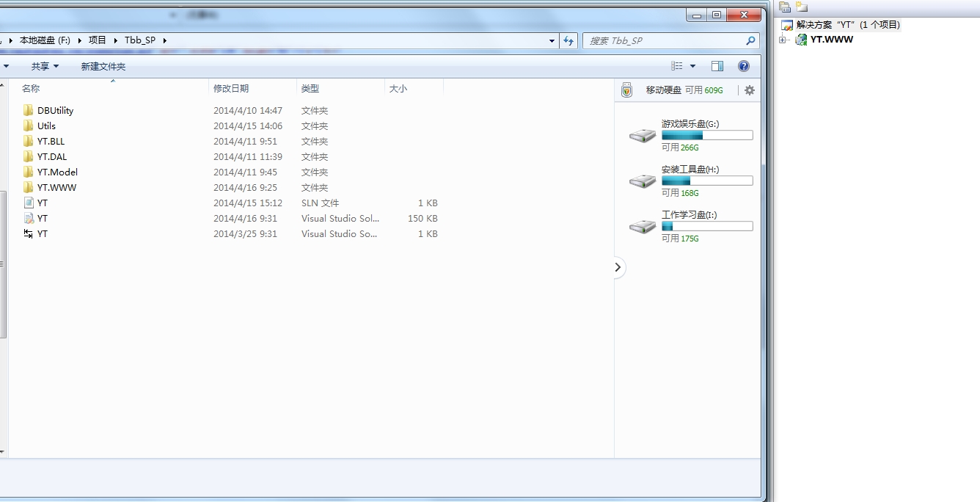The image size is (980, 502).
Task: Click the 游戏娱乐盘(G:) drive icon
Action: (x=643, y=136)
